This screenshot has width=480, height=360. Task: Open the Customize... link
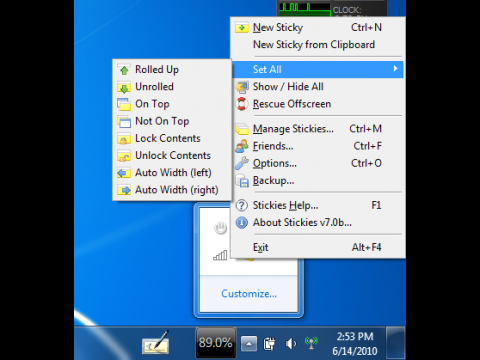point(249,294)
